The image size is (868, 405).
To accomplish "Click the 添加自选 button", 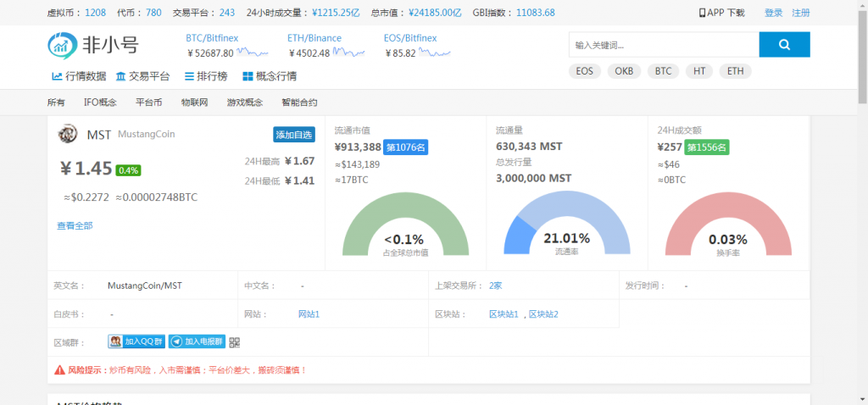I will 294,135.
